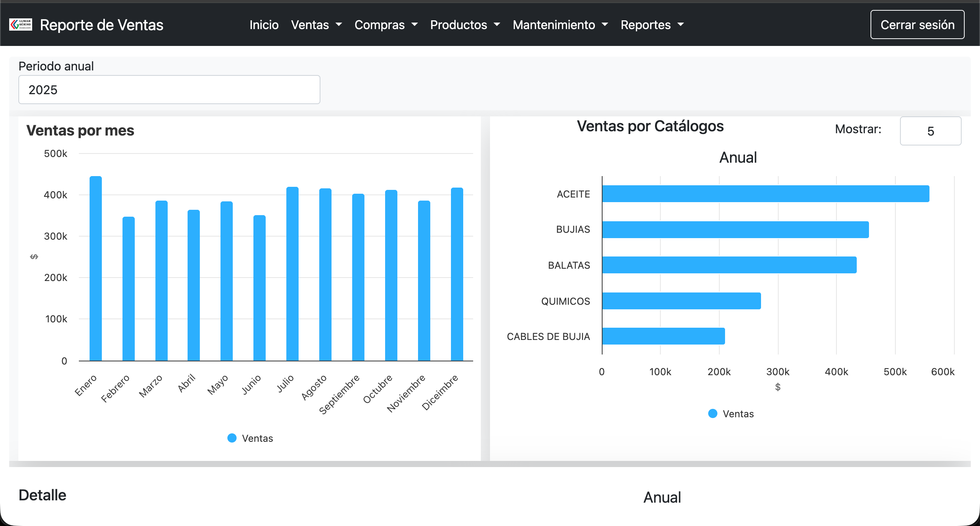
Task: Click the ACEITE sales bar
Action: 766,194
